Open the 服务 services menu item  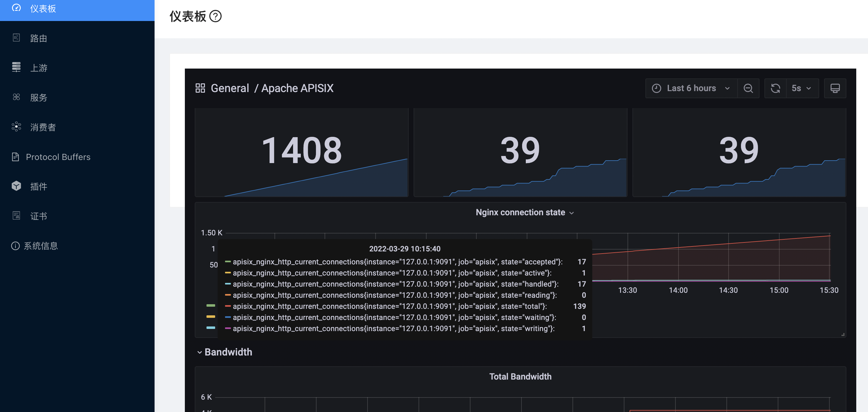click(x=77, y=97)
